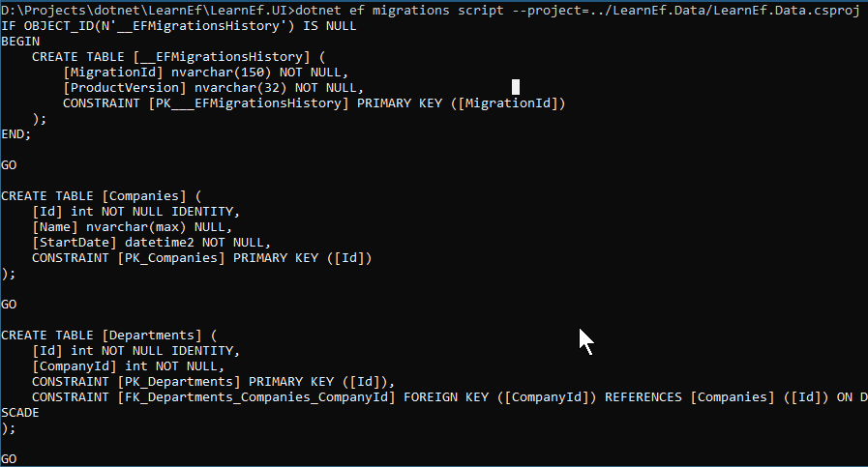This screenshot has width=868, height=467.
Task: Click the FK_Departments_Companies_CompanyId constraint name
Action: coord(256,397)
